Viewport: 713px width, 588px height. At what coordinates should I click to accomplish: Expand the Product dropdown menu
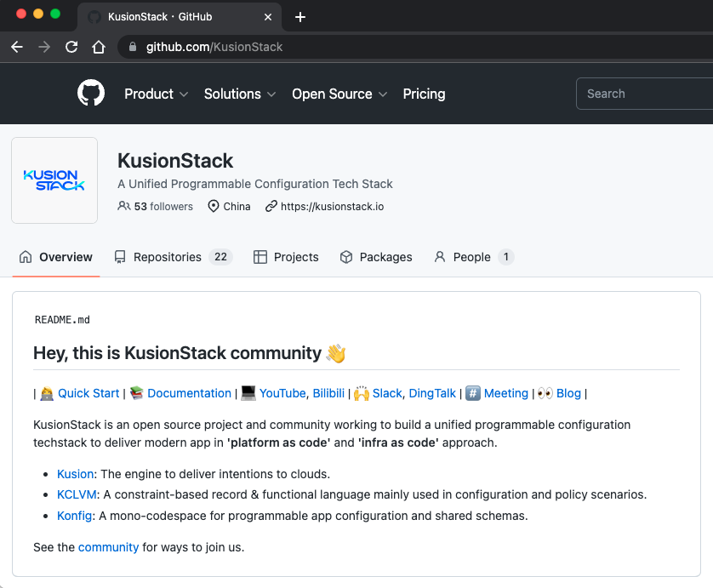tap(156, 94)
